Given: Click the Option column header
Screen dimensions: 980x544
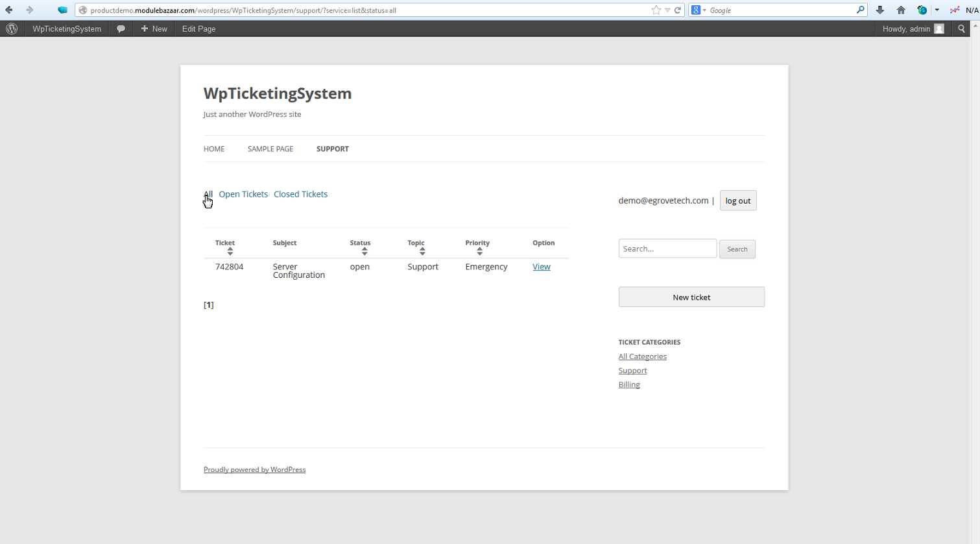Looking at the screenshot, I should [544, 243].
